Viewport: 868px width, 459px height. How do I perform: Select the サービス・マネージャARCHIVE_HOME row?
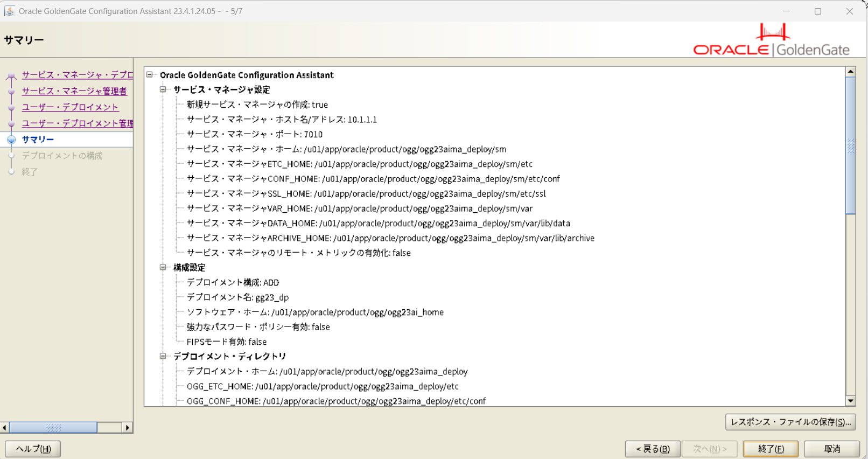click(x=390, y=238)
